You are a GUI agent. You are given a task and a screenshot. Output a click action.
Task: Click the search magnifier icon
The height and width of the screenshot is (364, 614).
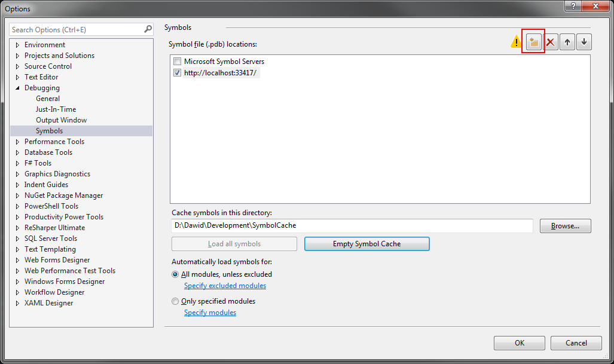(148, 29)
